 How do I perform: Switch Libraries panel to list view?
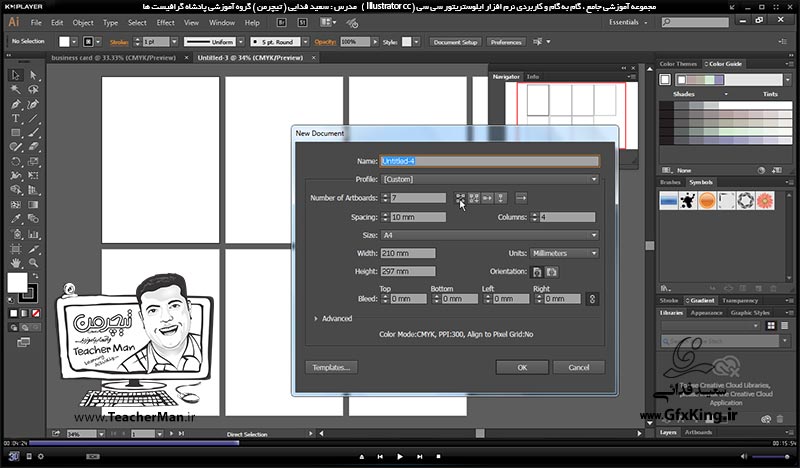coord(785,326)
